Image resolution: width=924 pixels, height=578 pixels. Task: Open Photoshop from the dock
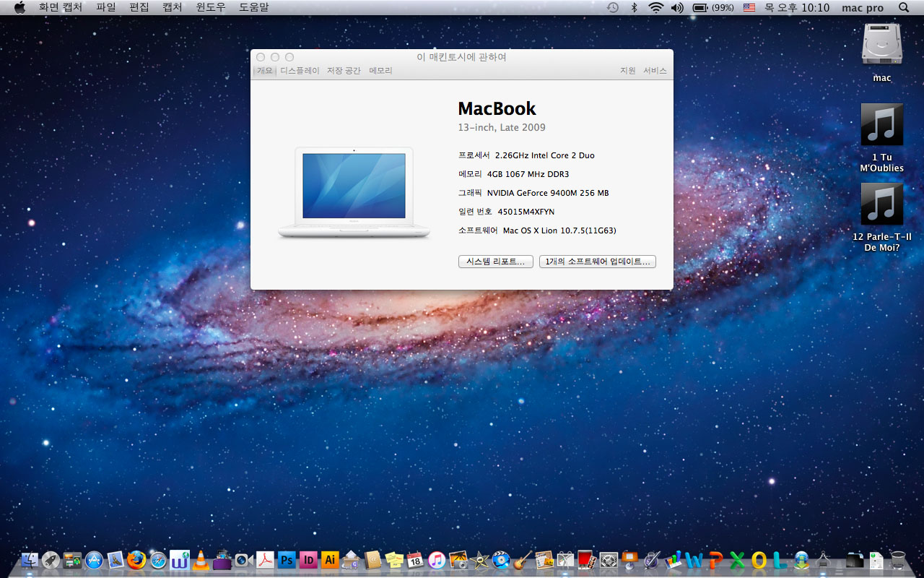tap(287, 560)
